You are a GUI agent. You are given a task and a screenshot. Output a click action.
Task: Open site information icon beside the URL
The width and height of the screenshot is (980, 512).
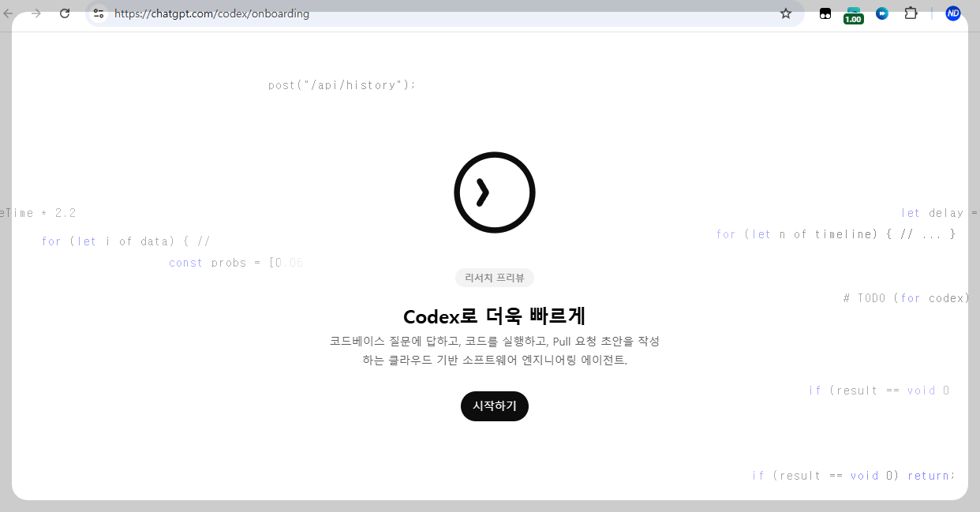pos(99,13)
